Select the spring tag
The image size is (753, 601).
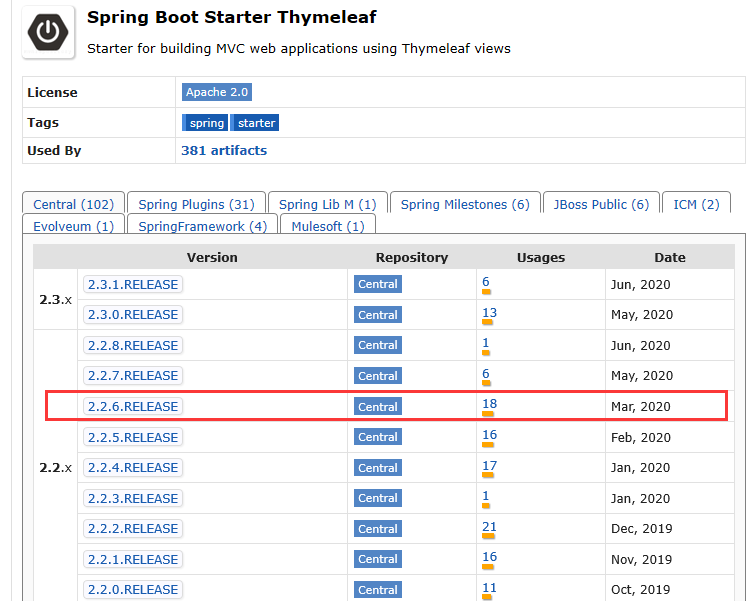coord(206,123)
